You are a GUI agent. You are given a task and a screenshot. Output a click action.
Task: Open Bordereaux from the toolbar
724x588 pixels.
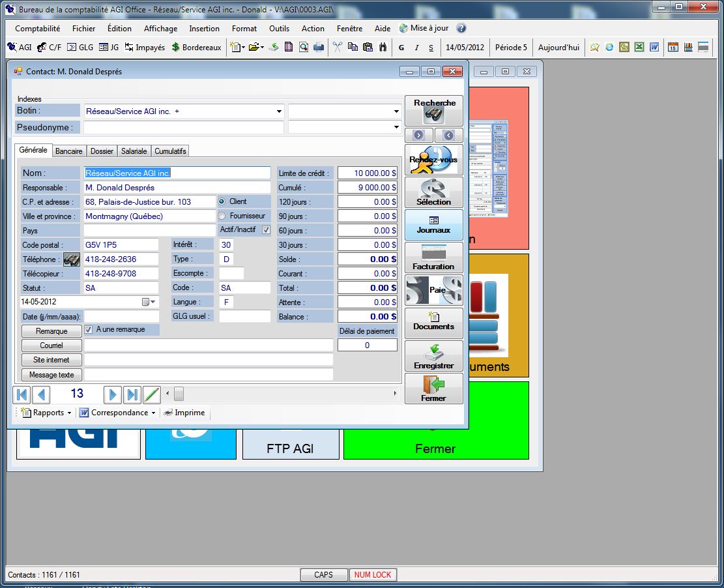point(196,47)
